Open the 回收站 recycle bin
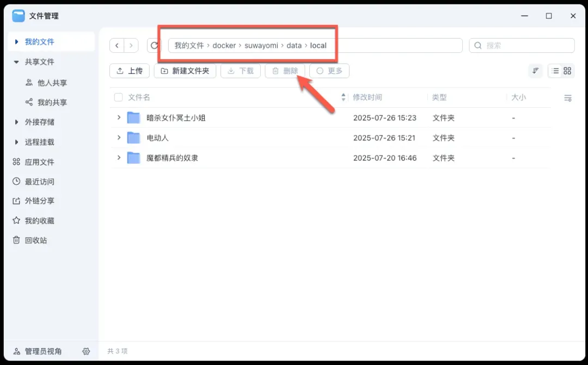588x365 pixels. click(x=36, y=240)
